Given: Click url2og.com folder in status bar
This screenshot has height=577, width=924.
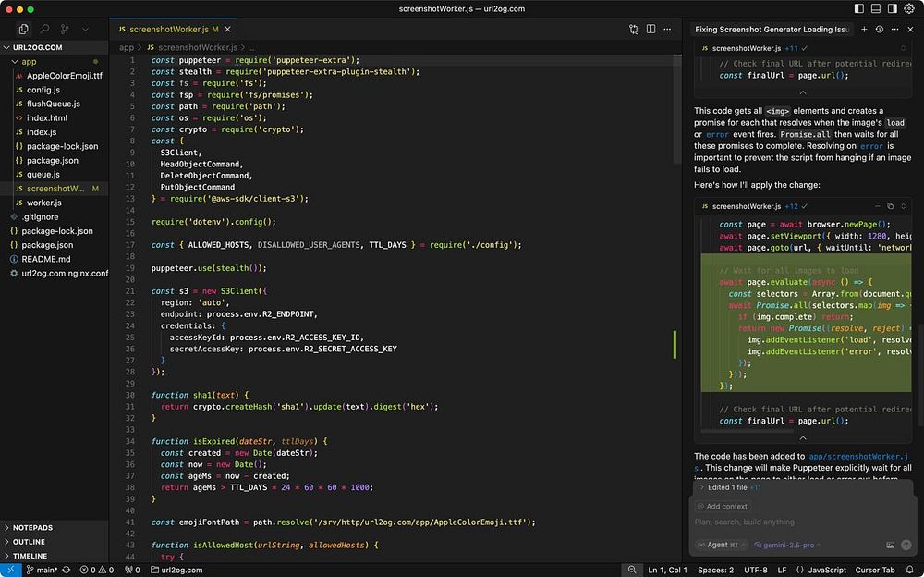Looking at the screenshot, I should [176, 570].
